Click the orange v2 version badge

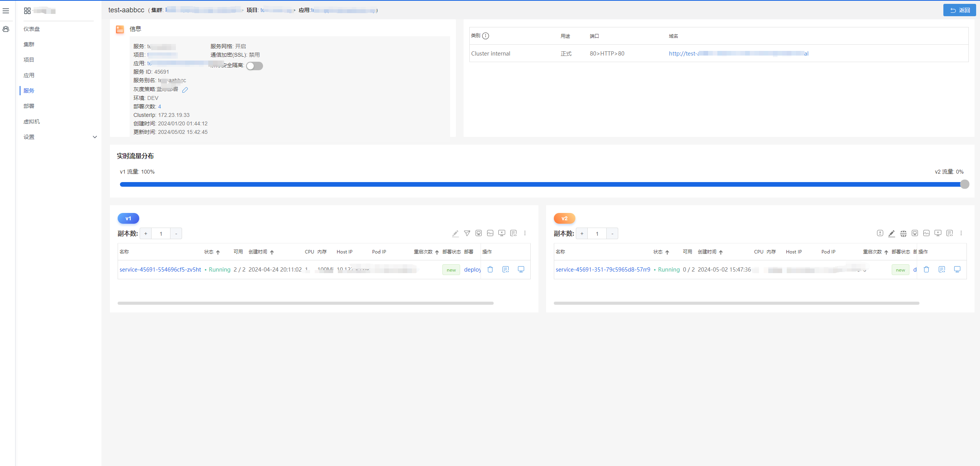[x=564, y=218]
